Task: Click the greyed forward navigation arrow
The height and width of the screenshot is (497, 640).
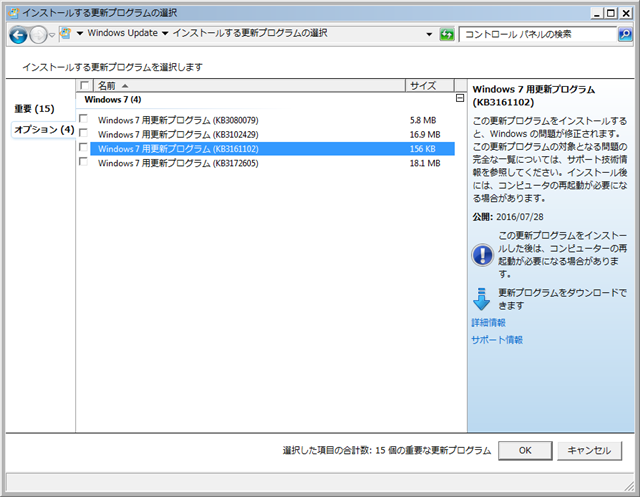Action: coord(39,35)
